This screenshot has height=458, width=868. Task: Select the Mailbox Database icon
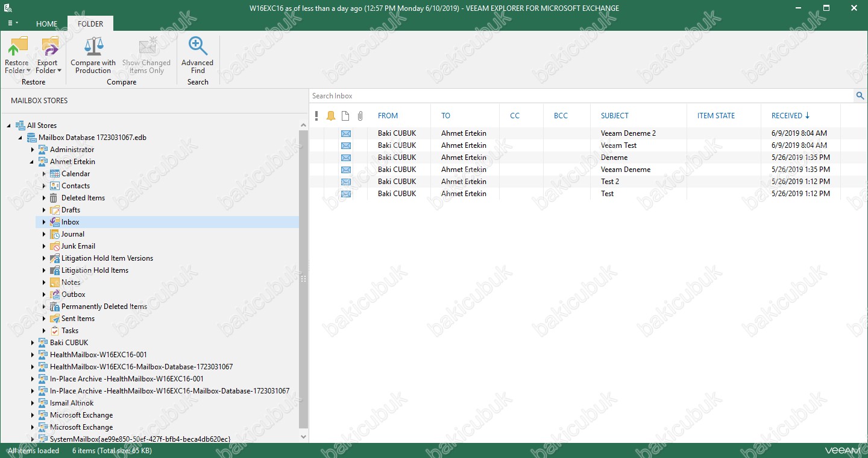[31, 138]
